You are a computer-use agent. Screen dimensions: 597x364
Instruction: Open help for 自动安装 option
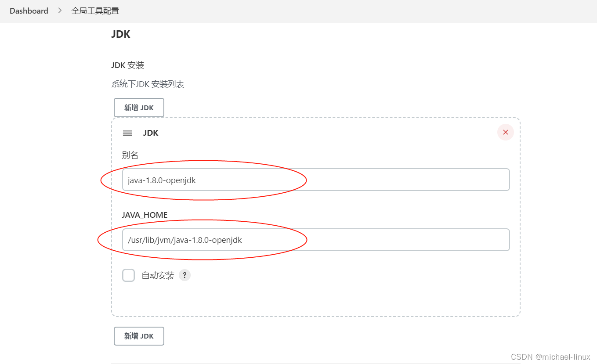(185, 275)
